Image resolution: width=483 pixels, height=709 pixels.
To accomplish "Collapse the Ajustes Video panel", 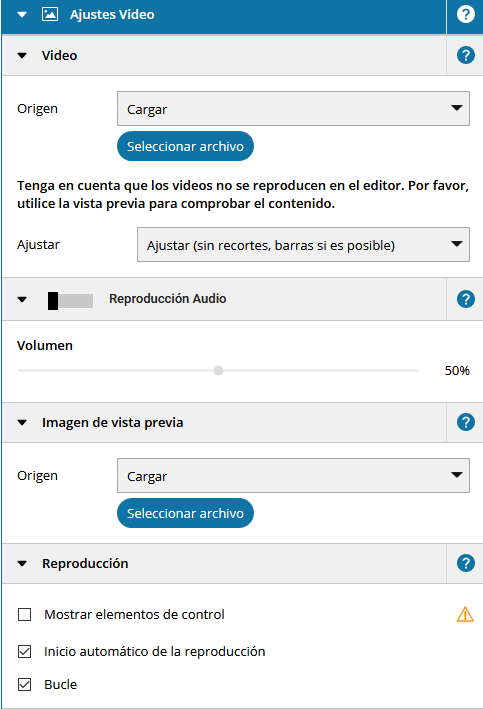I will tap(22, 14).
